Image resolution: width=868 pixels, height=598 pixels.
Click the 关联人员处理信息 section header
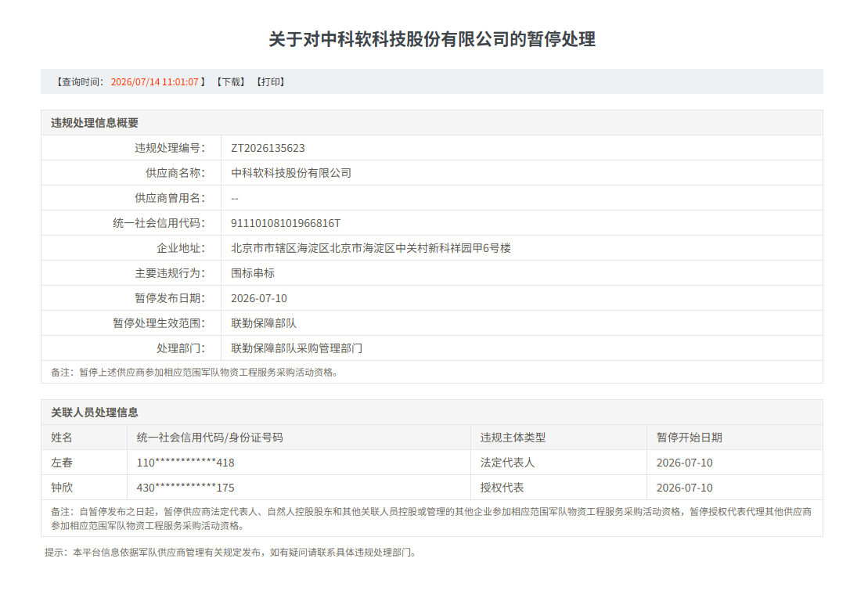click(x=95, y=412)
